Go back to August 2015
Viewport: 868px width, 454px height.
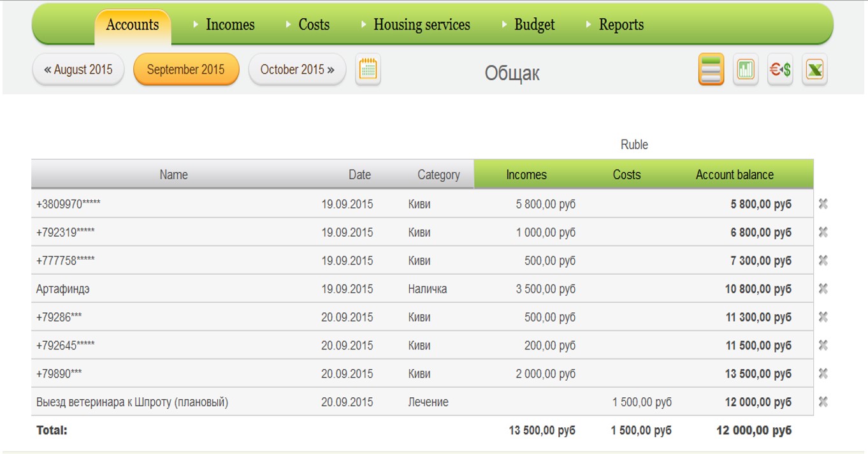coord(78,70)
